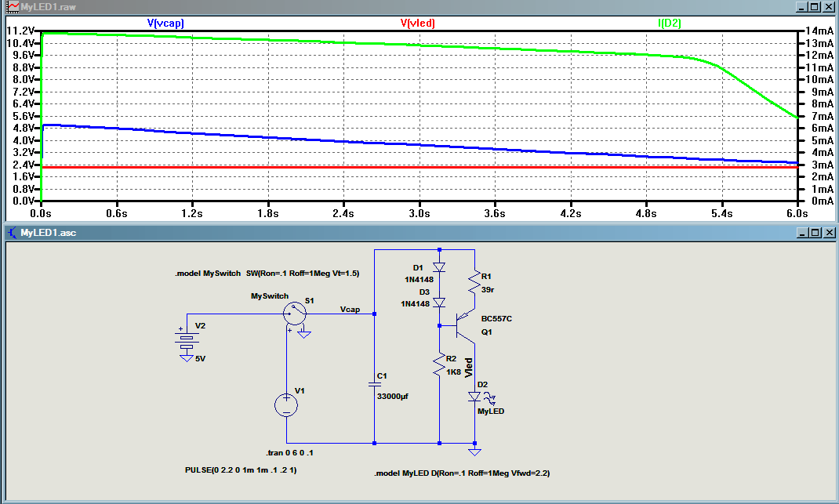Click the 6.0s time axis label
839x504 pixels.
(797, 213)
